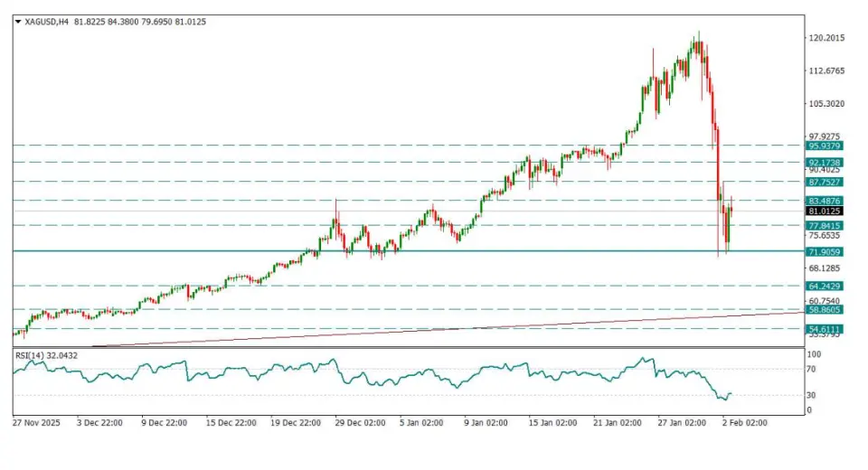Image resolution: width=868 pixels, height=470 pixels.
Task: Click the 87.7527 price level label
Action: [825, 182]
